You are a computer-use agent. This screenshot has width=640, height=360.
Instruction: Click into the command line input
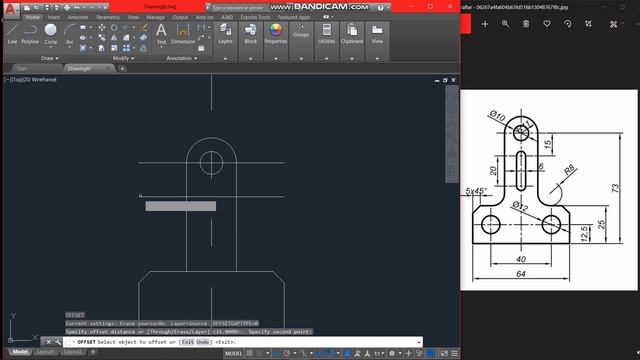(243, 342)
